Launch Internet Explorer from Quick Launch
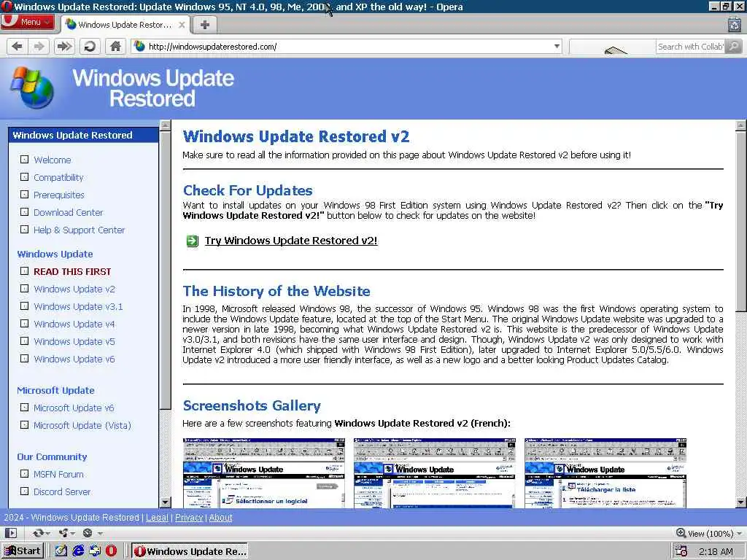 (78, 551)
